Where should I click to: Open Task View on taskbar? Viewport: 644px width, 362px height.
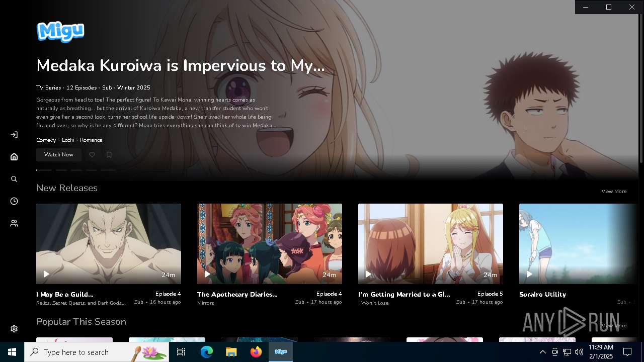point(181,352)
